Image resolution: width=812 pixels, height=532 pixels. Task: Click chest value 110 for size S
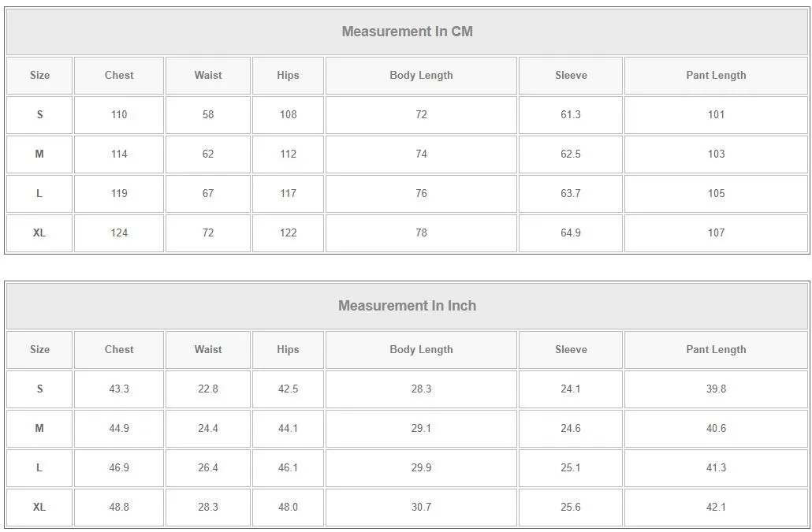[119, 115]
